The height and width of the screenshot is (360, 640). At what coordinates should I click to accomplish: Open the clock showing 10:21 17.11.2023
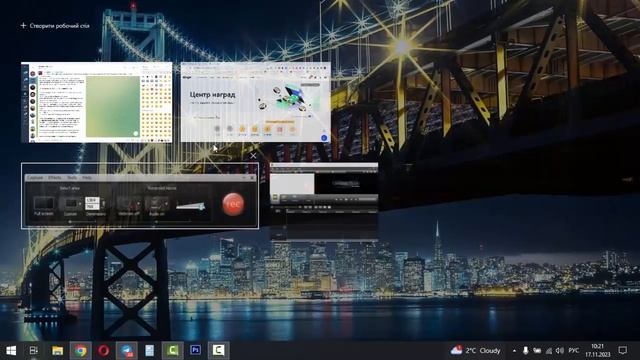(598, 350)
